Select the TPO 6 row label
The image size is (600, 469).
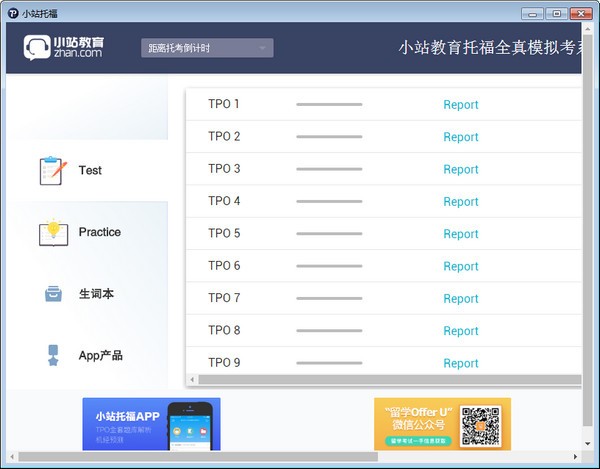224,265
